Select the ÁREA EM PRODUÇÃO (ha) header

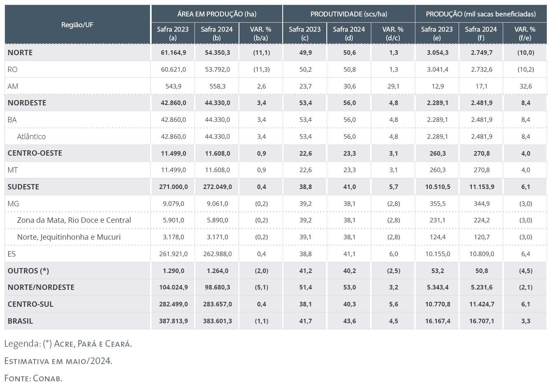[x=217, y=14]
